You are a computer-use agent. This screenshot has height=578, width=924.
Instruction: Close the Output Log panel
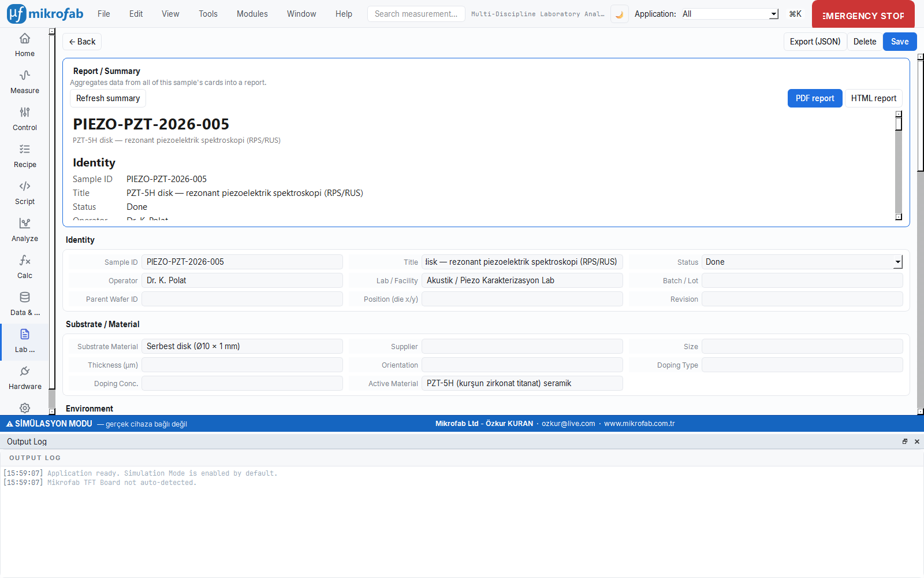point(916,442)
